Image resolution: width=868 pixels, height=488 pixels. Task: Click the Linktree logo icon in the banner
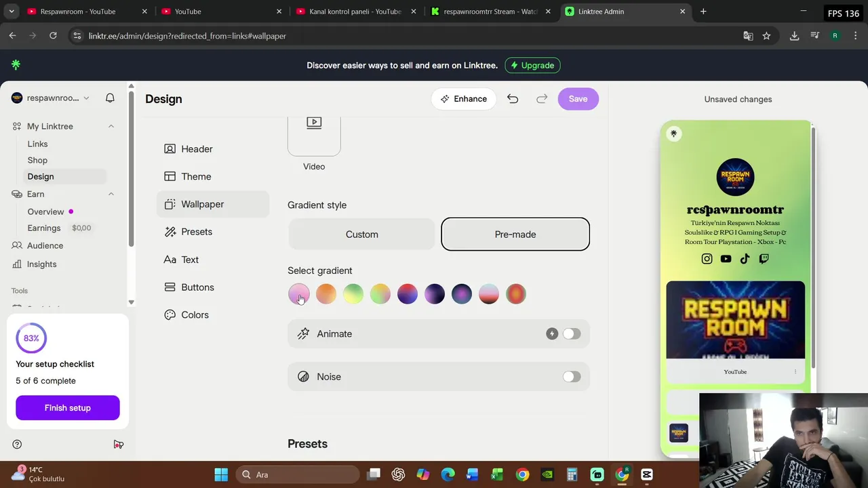pyautogui.click(x=16, y=64)
